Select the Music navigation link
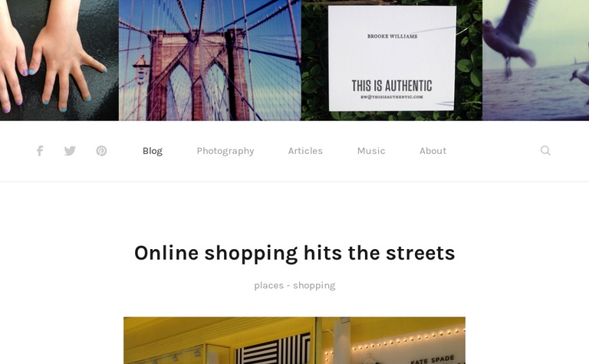The image size is (589, 364). pos(371,151)
